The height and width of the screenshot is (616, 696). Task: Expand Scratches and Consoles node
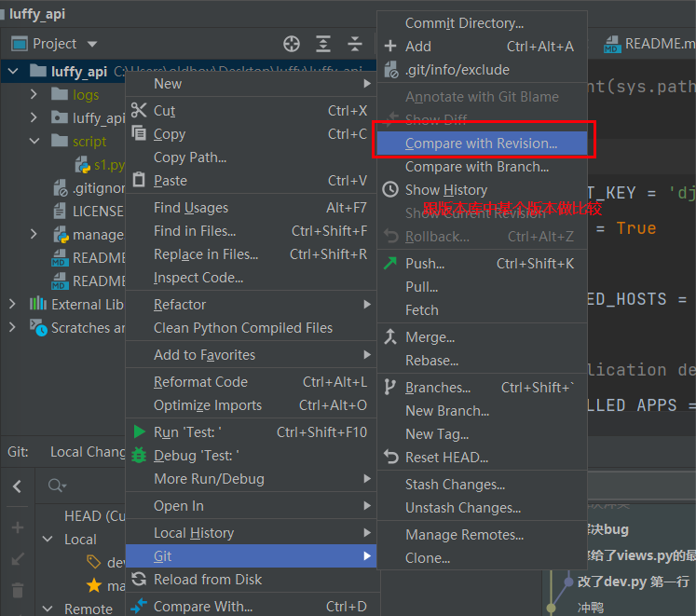coord(12,328)
